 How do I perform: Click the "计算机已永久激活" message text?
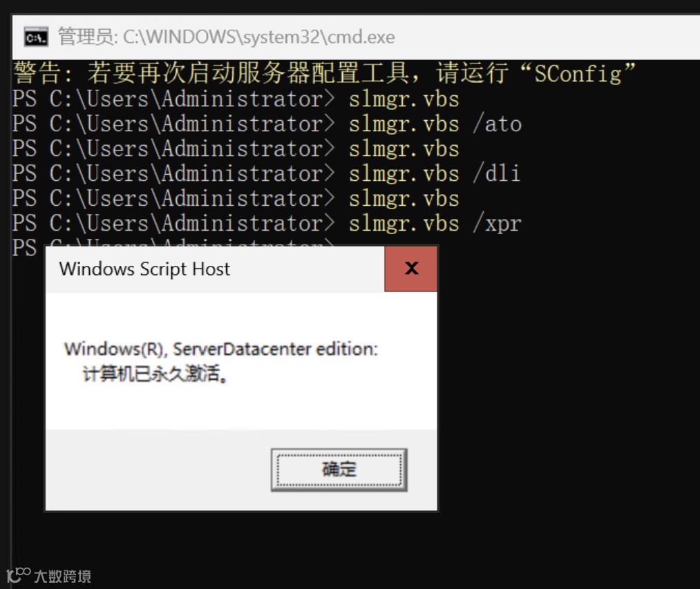point(155,374)
